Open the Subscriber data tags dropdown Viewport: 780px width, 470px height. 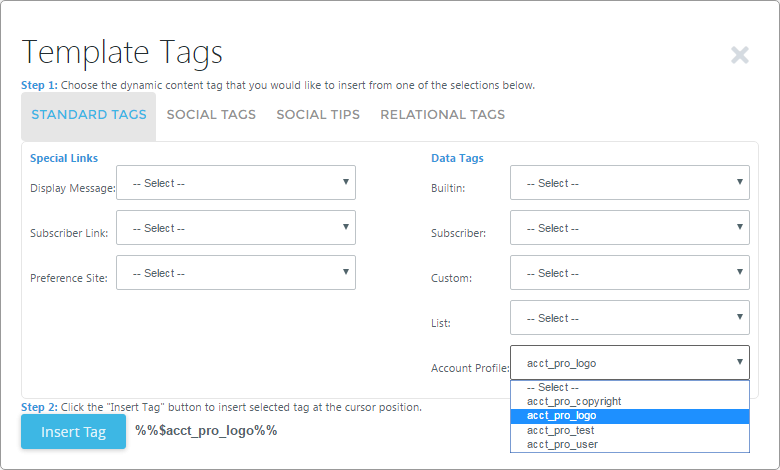[x=629, y=228]
